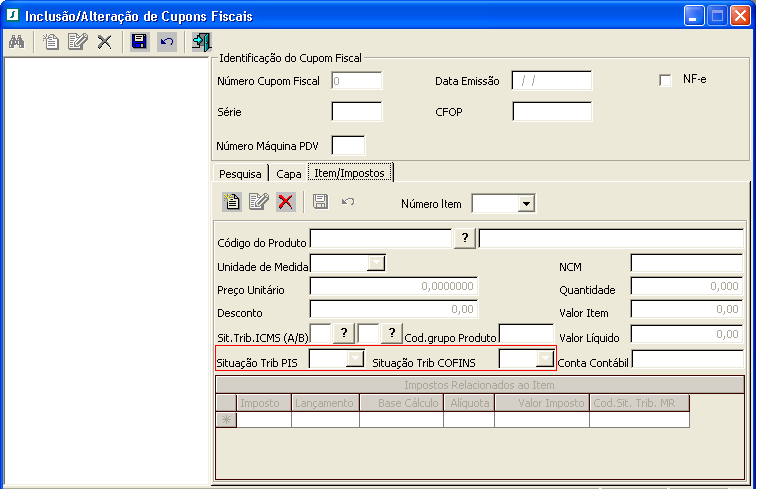This screenshot has height=489, width=758.
Task: Enable the NF-e checkbox
Action: click(665, 80)
